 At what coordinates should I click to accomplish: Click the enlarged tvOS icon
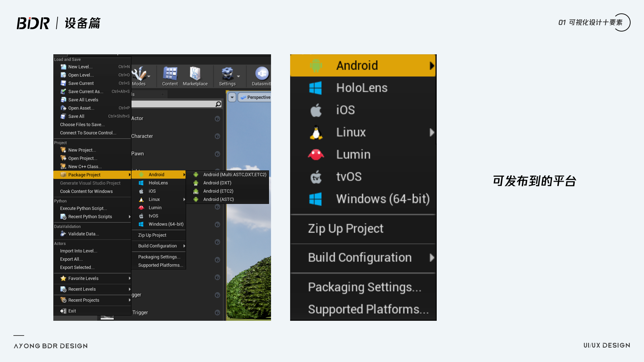pyautogui.click(x=316, y=177)
